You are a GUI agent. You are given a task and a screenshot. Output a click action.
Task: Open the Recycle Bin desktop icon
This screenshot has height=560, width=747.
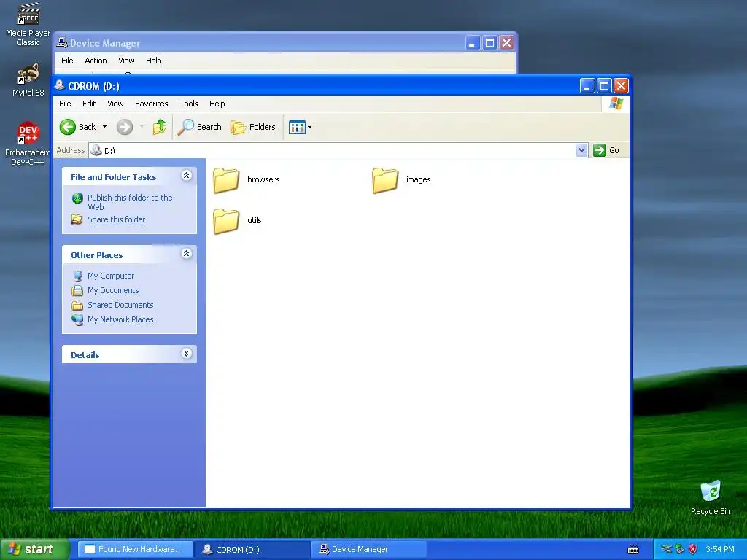(711, 498)
